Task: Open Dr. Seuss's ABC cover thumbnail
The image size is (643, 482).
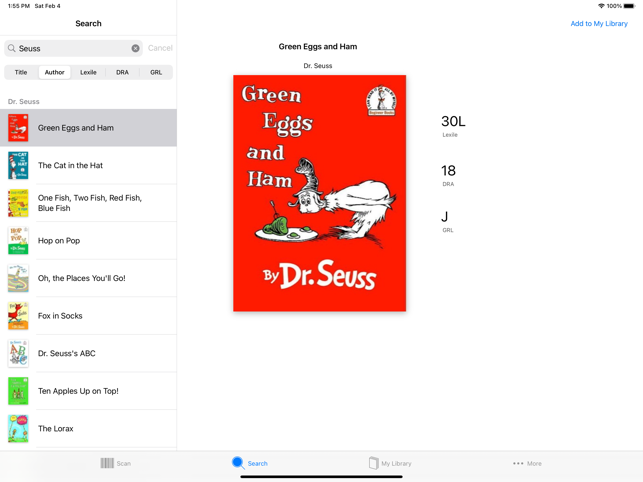Action: click(x=18, y=354)
